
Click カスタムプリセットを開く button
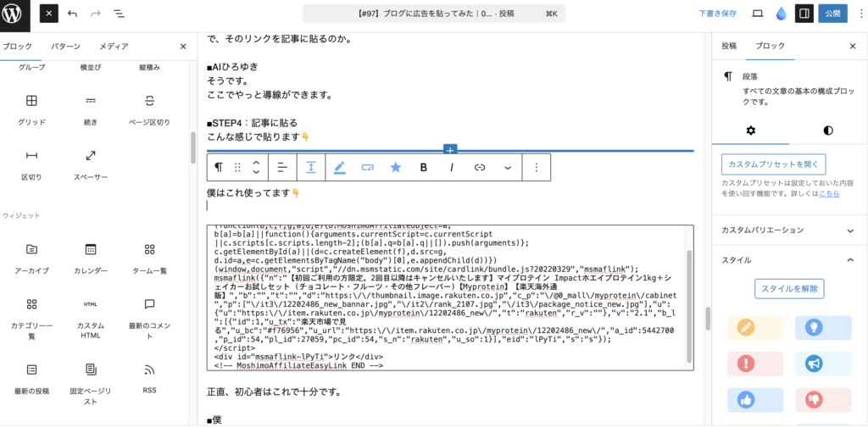(x=773, y=164)
